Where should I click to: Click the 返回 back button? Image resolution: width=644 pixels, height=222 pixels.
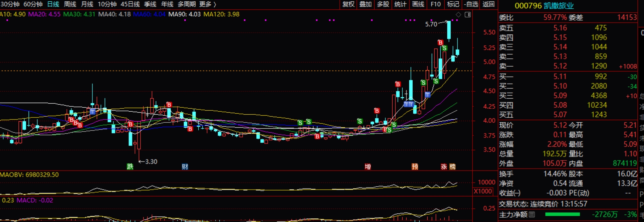point(488,4)
